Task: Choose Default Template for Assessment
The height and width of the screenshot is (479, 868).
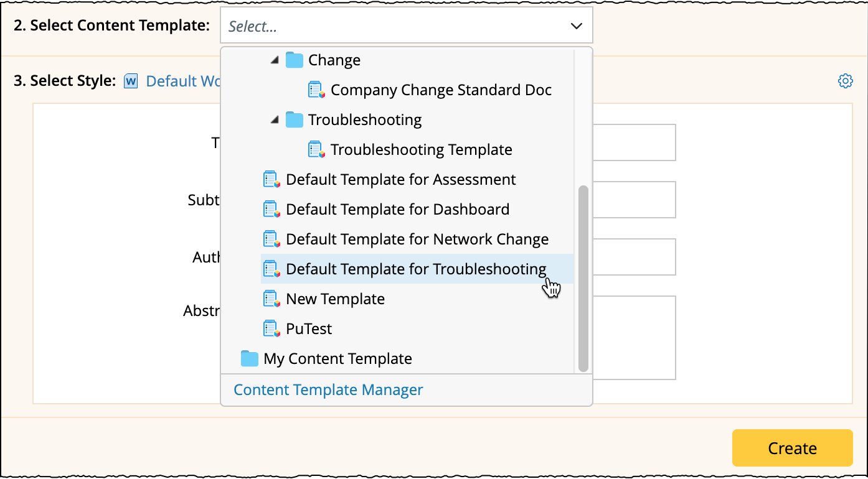Action: [400, 179]
